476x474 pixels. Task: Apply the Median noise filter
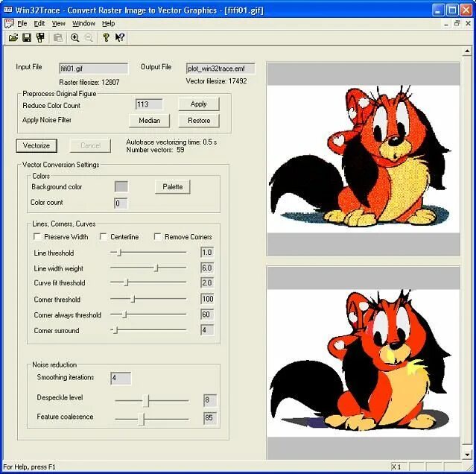tap(150, 121)
